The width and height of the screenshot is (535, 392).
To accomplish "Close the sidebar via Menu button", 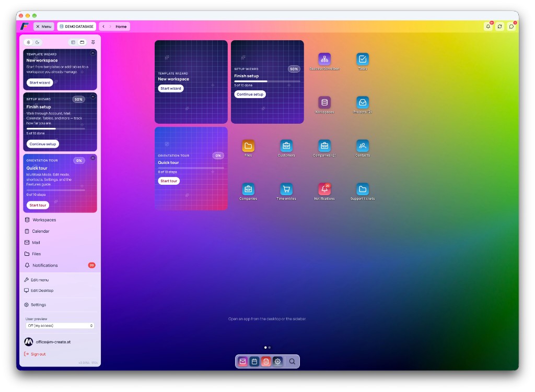I will [x=44, y=26].
